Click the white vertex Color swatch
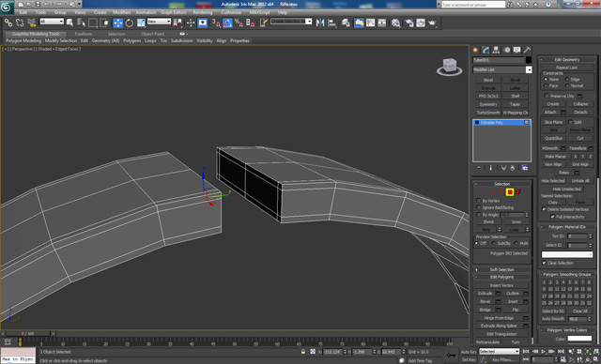This screenshot has height=364, width=601. pyautogui.click(x=579, y=339)
